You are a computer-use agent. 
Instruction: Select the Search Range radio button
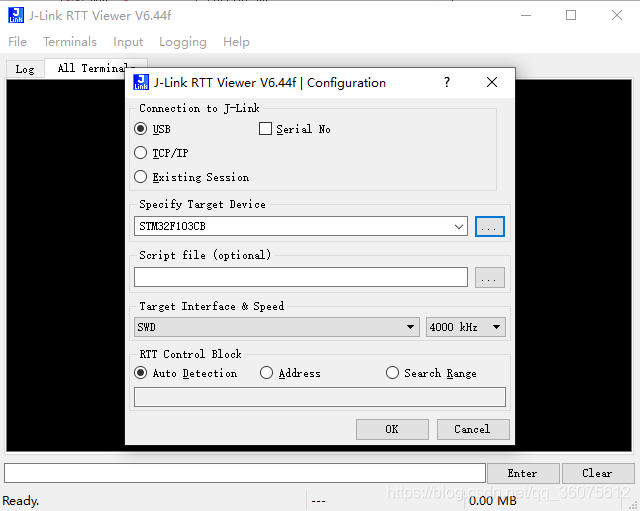click(x=392, y=373)
